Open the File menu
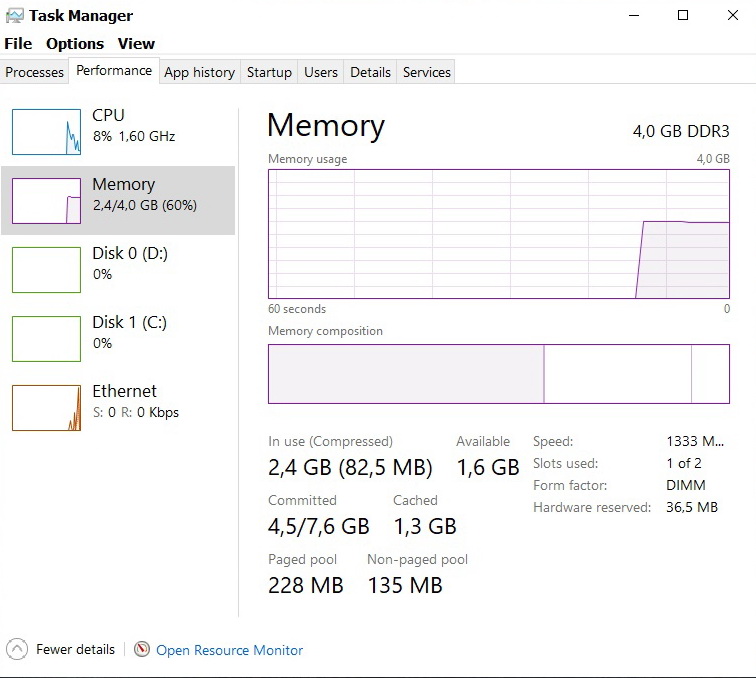Screen dimensions: 756x678 pyautogui.click(x=18, y=44)
